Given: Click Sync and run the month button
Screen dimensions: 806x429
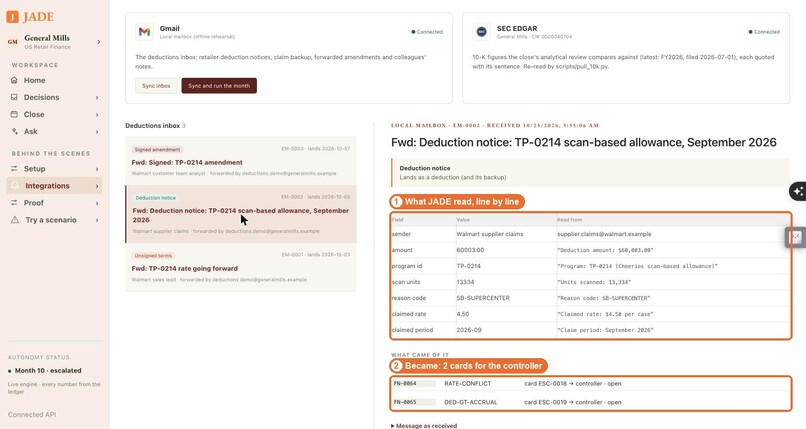Looking at the screenshot, I should 219,86.
